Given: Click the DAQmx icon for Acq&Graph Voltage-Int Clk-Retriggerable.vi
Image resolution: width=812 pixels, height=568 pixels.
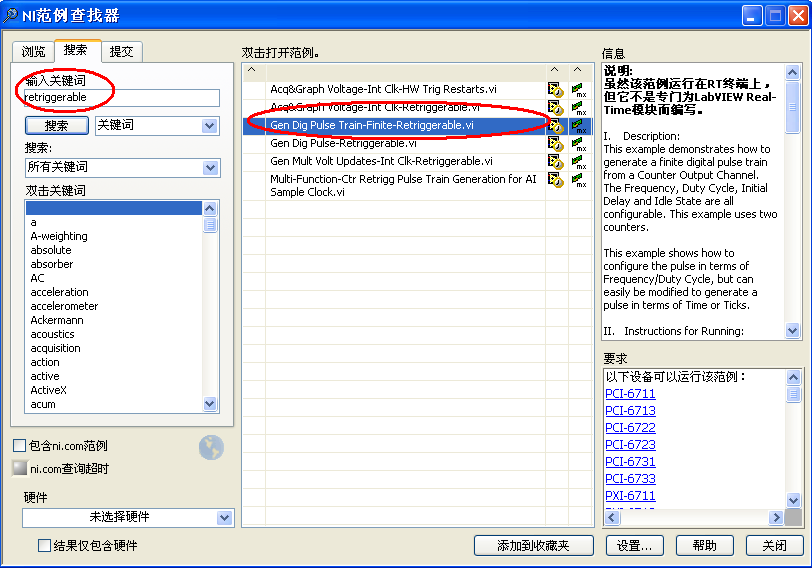Looking at the screenshot, I should pos(579,108).
